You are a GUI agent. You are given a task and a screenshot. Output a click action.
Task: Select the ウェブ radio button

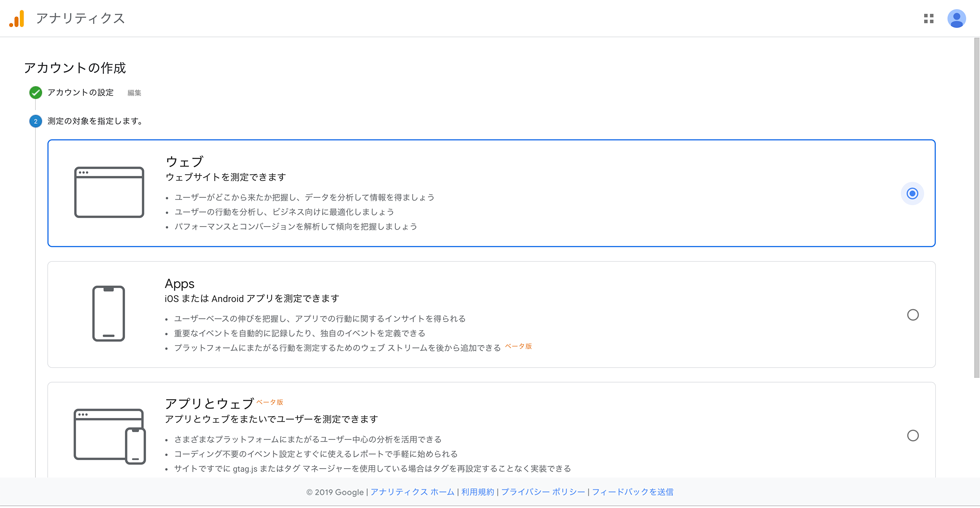[x=912, y=194]
